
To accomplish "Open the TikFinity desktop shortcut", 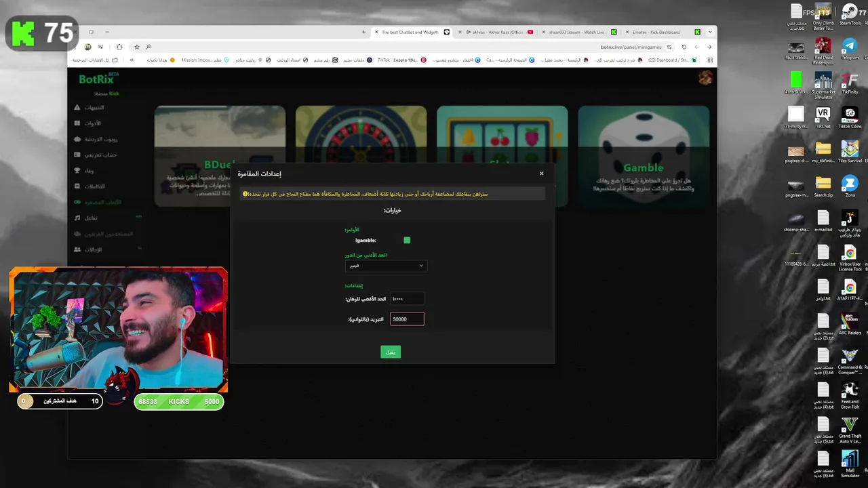I will coord(850,84).
